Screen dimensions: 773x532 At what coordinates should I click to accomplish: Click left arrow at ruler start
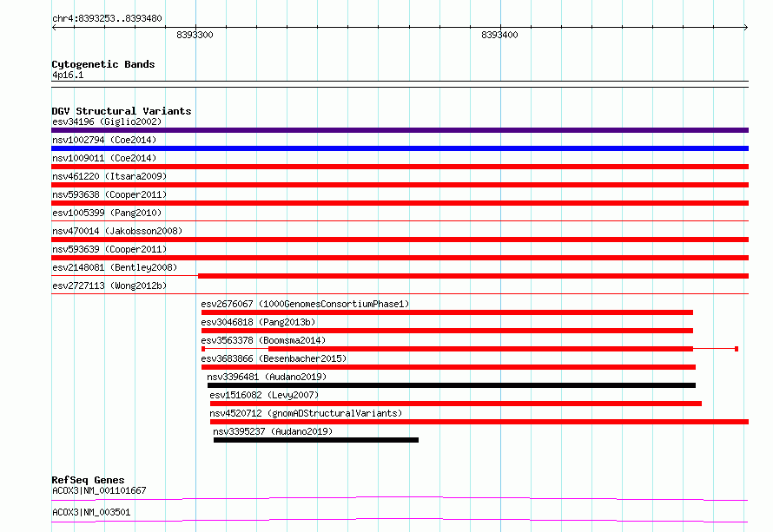pyautogui.click(x=54, y=28)
